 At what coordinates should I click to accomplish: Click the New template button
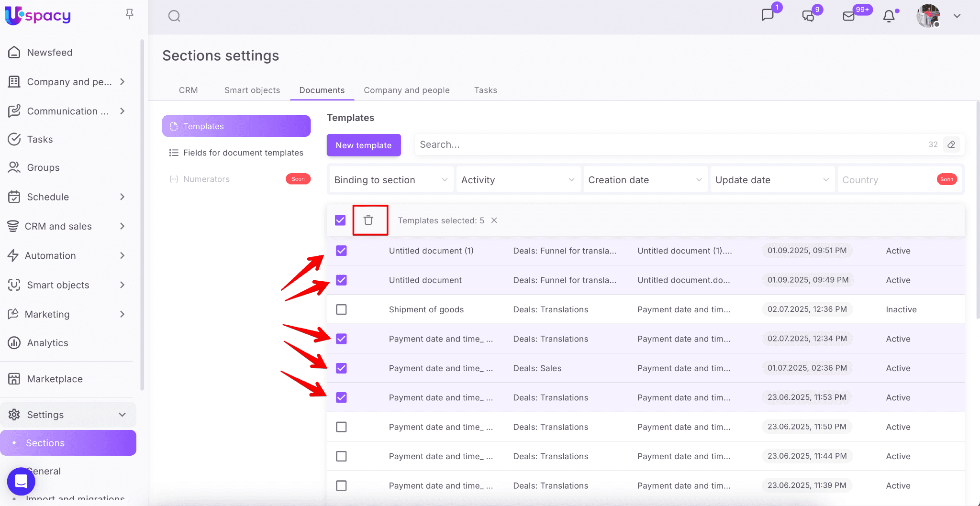[x=364, y=145]
